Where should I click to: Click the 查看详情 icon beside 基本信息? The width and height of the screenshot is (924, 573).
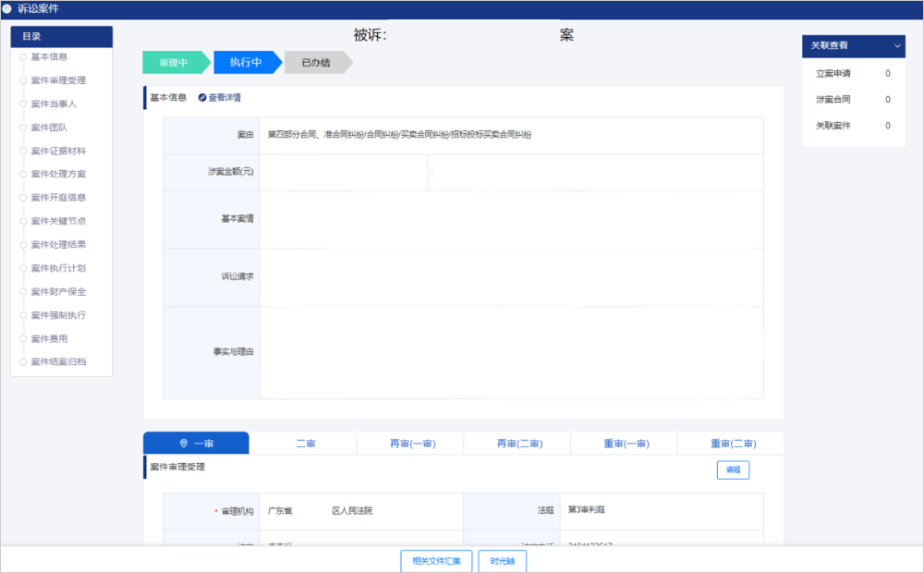click(202, 98)
